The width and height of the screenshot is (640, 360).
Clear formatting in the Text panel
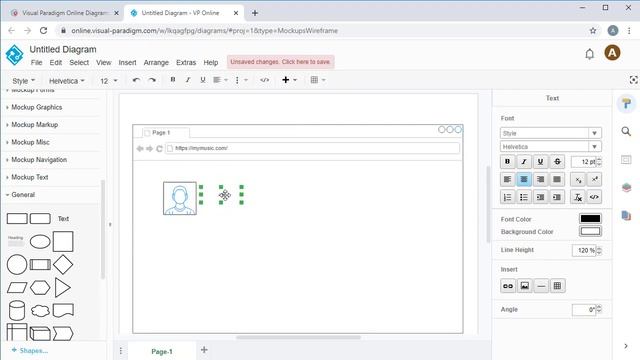coord(578,197)
